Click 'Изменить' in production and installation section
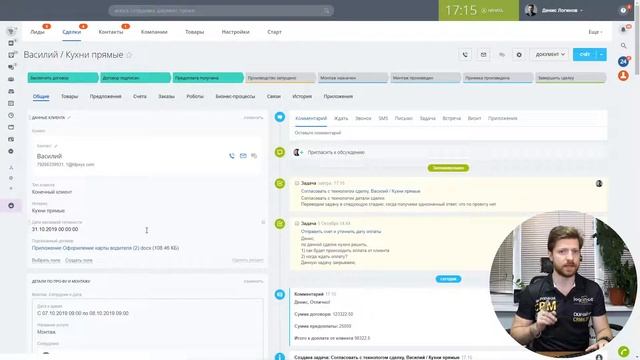This screenshot has height=360, width=640. (x=253, y=281)
